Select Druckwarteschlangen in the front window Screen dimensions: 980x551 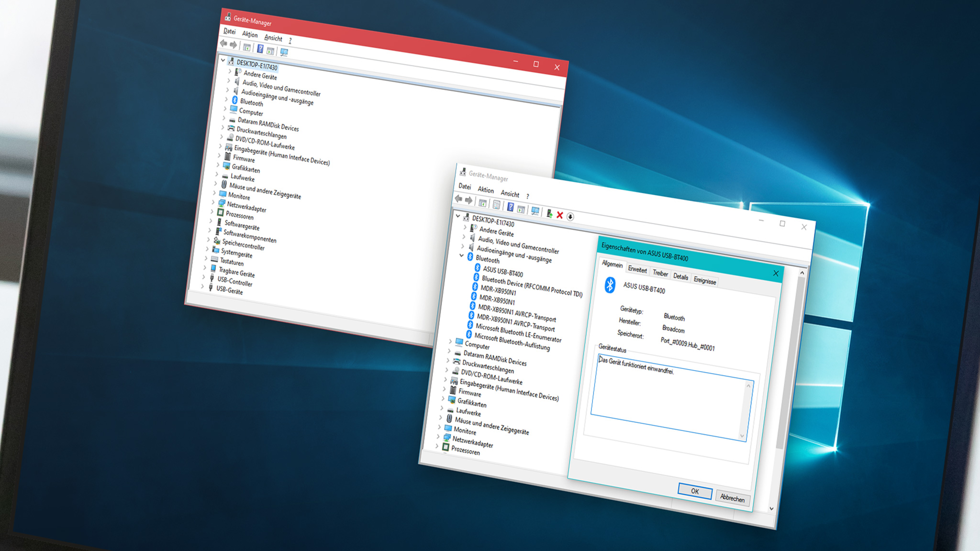pos(488,366)
